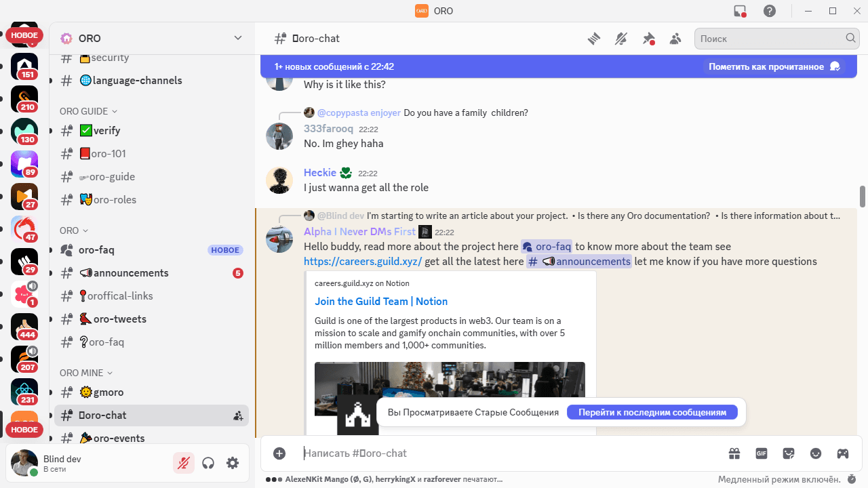Open the oro-faq forum with НОВОЕ badge
Screen dimensions: 868x488
(151, 250)
